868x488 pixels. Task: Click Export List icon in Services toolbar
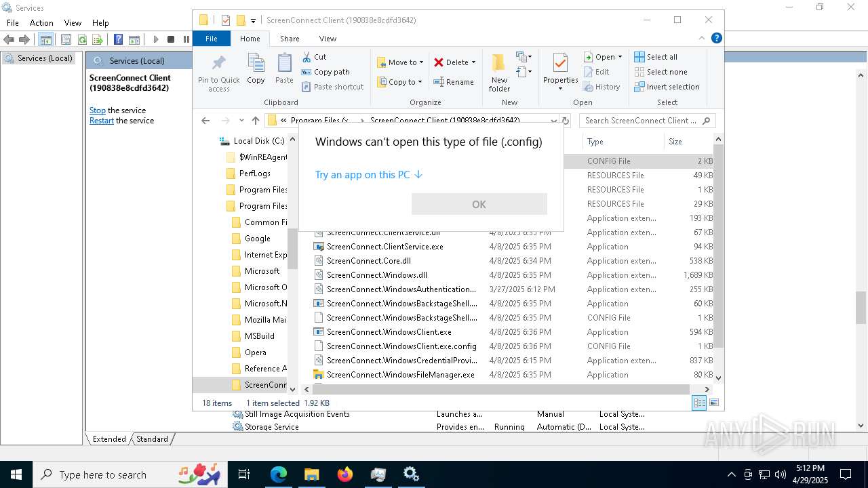(98, 40)
